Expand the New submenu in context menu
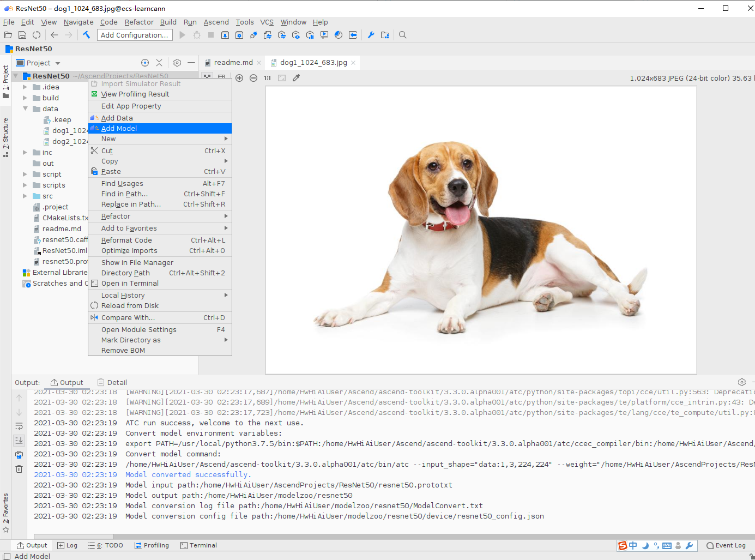Screen dimensions: 755x560 point(160,139)
